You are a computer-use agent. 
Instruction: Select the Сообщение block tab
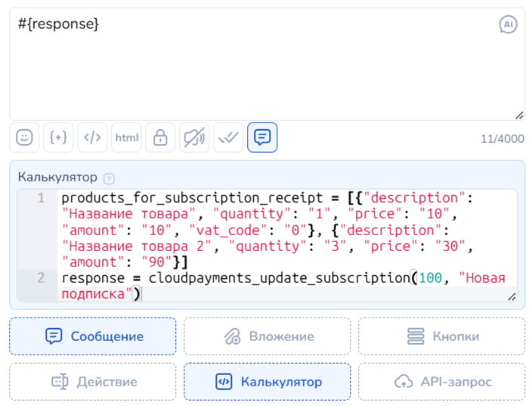93,336
